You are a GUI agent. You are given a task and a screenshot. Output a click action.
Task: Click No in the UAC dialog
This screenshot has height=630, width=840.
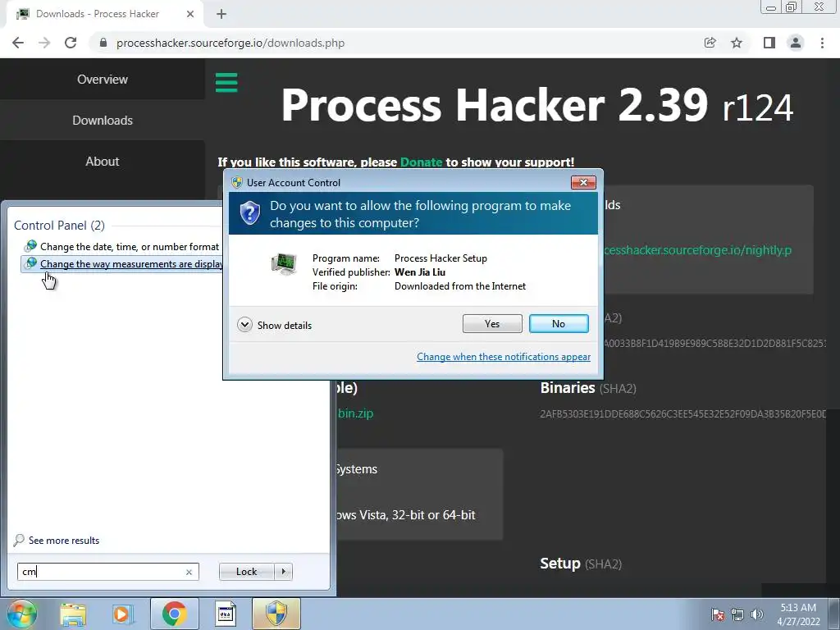[558, 323]
